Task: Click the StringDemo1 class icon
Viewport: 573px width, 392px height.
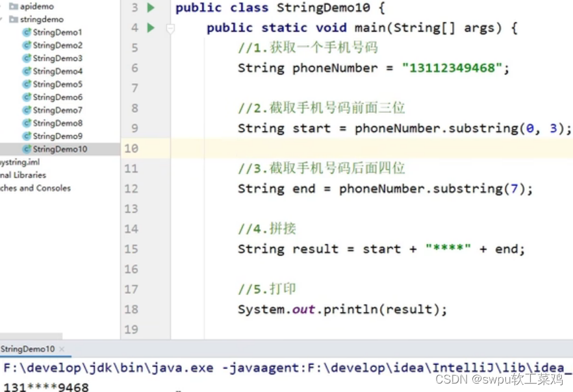Action: [26, 32]
